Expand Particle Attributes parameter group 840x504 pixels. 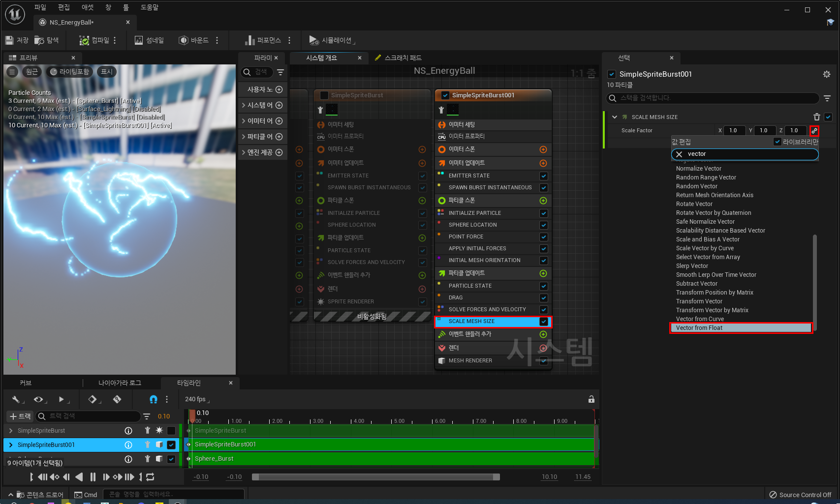[x=244, y=137]
